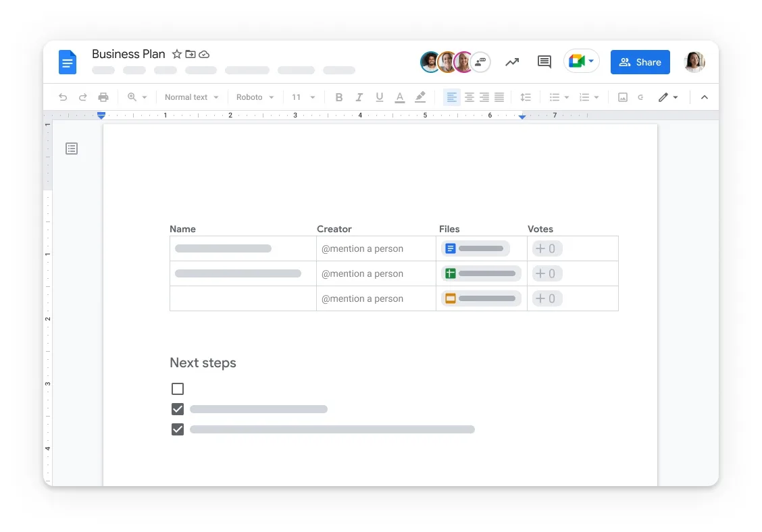Click the Votes column header
762x532 pixels.
pyautogui.click(x=540, y=229)
